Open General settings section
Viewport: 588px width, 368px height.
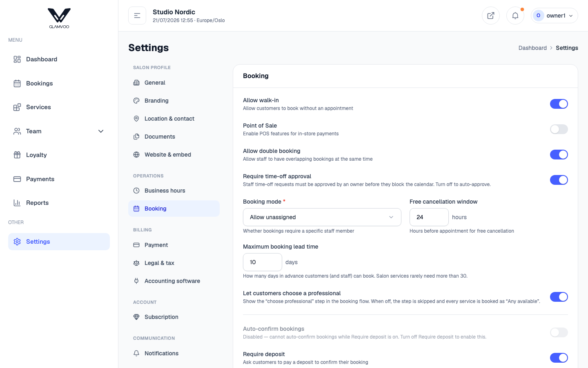pos(174,83)
